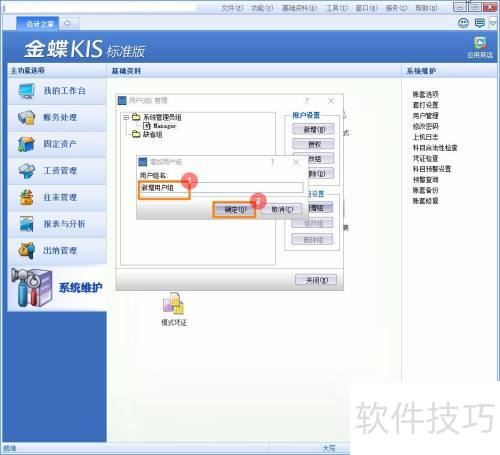
Task: Open 科目预警设置 in the 系统维护 list
Action: [432, 169]
